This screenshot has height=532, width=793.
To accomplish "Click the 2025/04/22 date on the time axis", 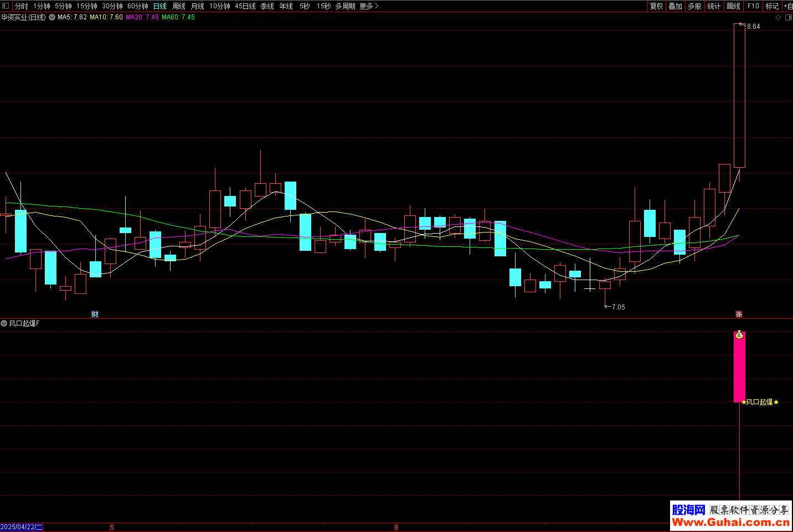I will point(22,528).
